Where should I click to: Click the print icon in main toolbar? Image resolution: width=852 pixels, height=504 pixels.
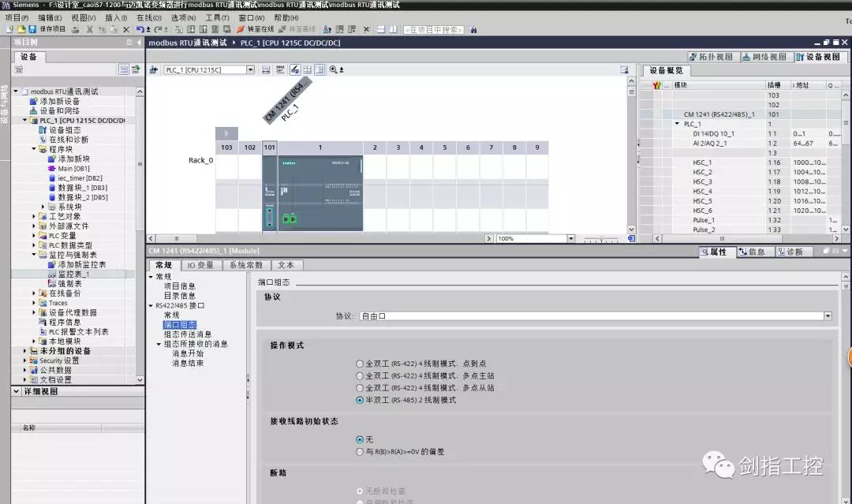75,29
